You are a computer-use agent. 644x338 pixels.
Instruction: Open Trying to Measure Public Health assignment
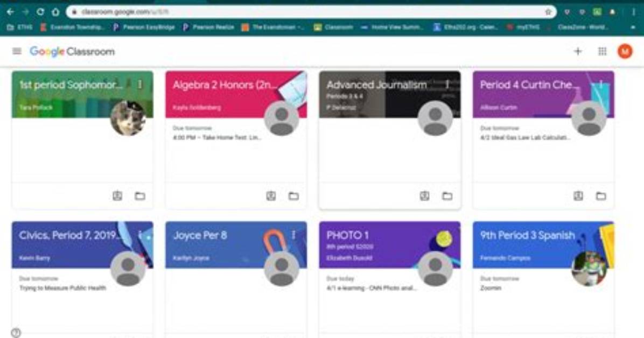tap(63, 288)
